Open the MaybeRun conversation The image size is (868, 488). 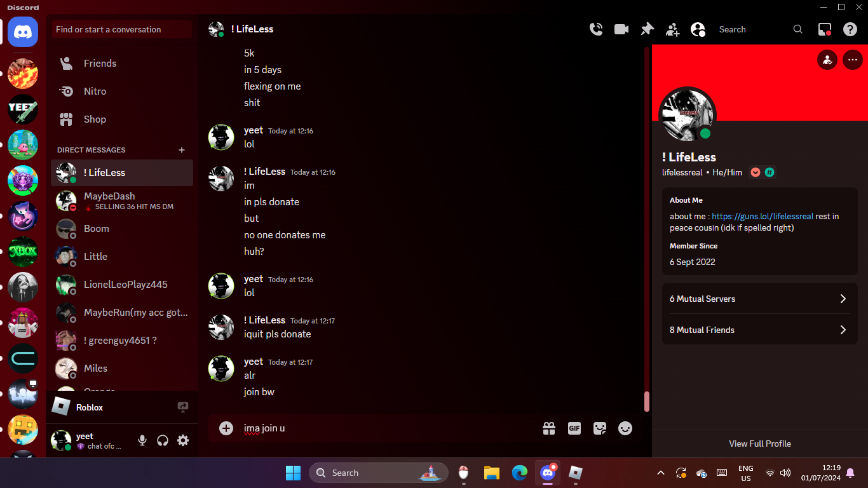pos(122,313)
